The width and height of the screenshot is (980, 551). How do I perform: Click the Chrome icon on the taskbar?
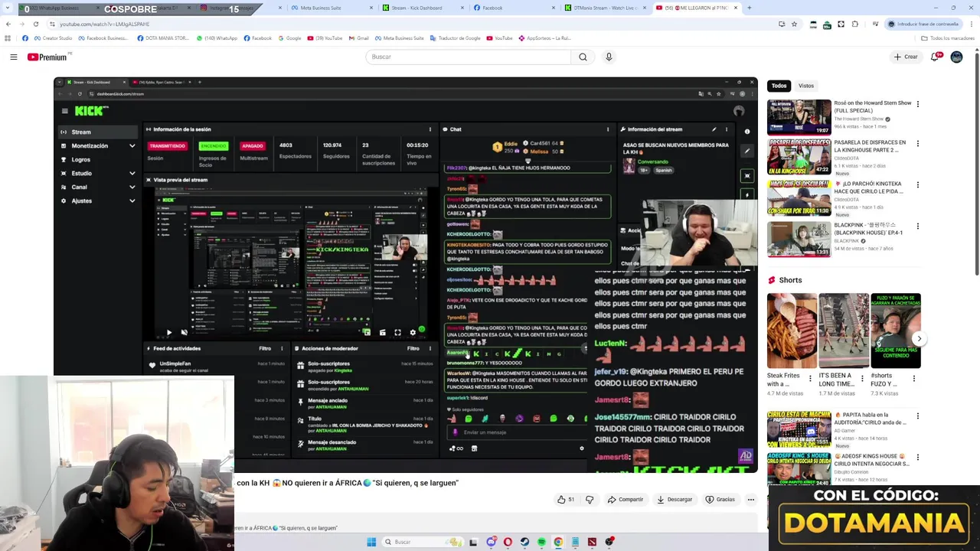(x=558, y=542)
